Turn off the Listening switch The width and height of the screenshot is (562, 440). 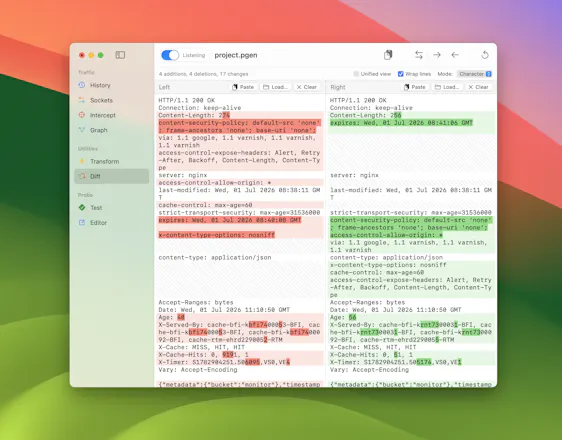click(170, 55)
